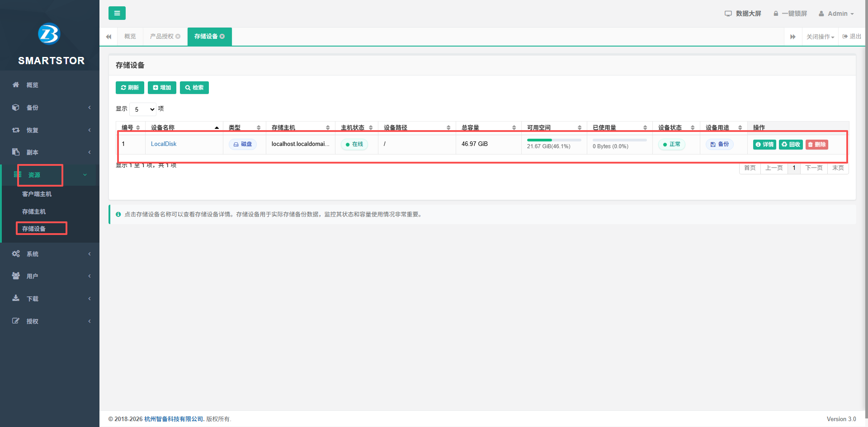Go to 上一页 previous page
Screen dimensions: 868x427
[x=774, y=168]
